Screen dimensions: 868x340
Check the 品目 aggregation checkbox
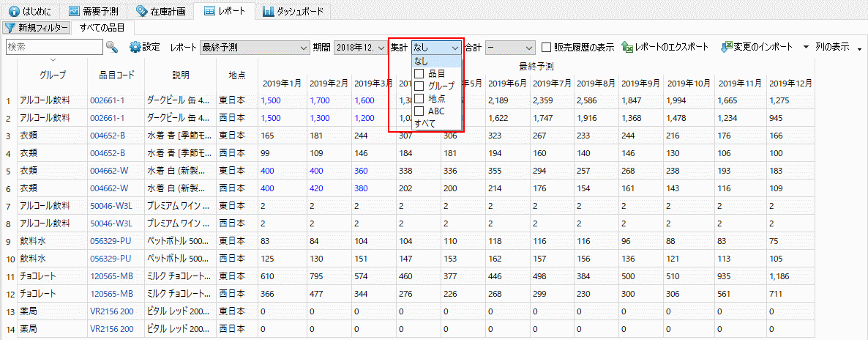[419, 74]
